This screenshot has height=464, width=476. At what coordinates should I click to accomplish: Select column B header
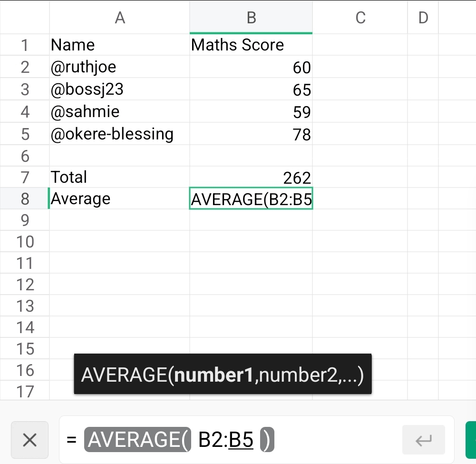[251, 17]
